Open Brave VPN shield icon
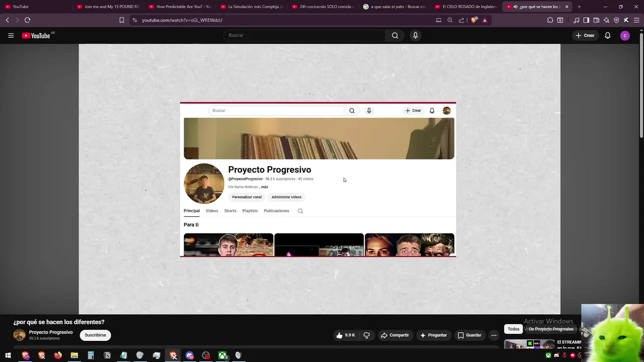Viewport: 644px width, 362px height. click(x=616, y=20)
